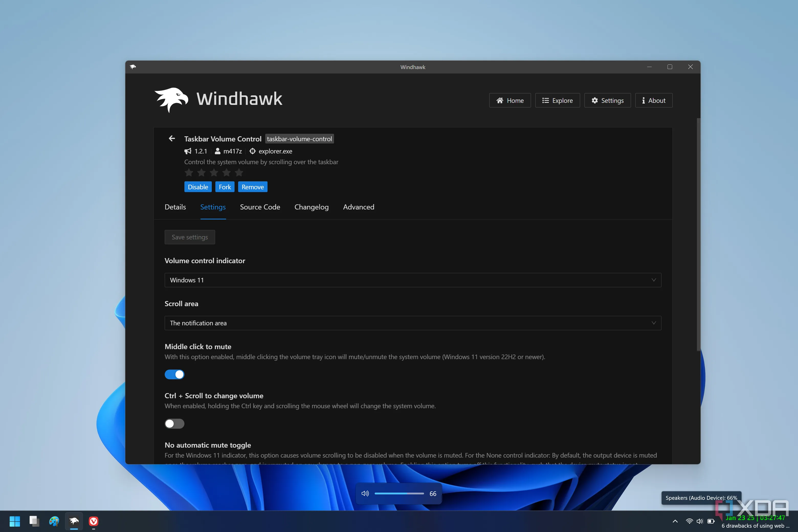Expand hidden icons in the system tray
Image resolution: width=798 pixels, height=532 pixels.
coord(675,522)
